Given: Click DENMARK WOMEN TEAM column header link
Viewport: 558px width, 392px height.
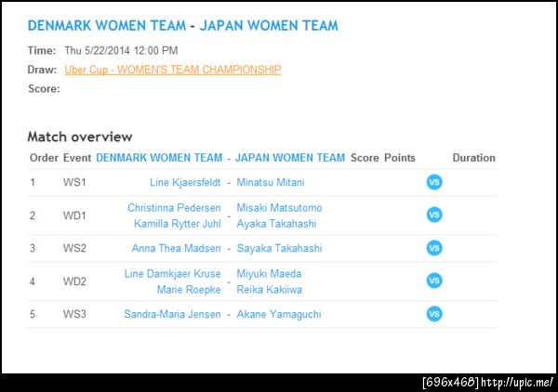Looking at the screenshot, I should (x=159, y=158).
